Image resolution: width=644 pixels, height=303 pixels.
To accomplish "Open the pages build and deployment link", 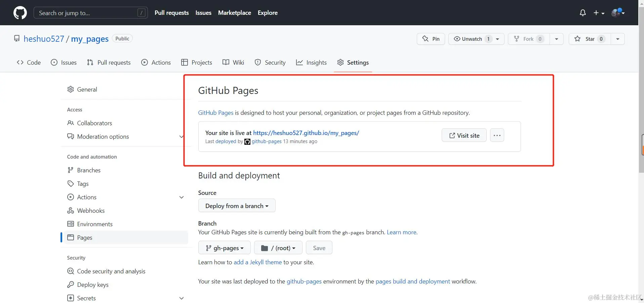I will pos(412,281).
